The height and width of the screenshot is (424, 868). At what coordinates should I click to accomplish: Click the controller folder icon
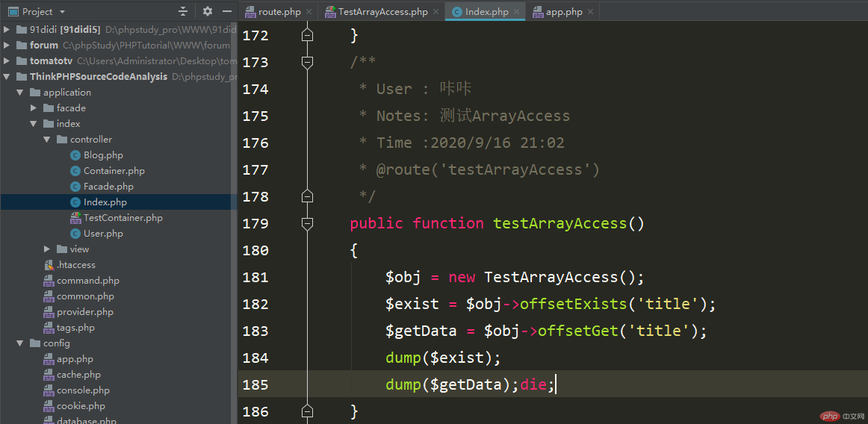pos(61,140)
